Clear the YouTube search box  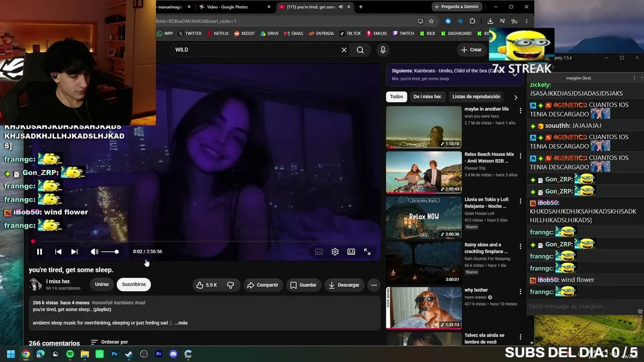[x=344, y=50]
